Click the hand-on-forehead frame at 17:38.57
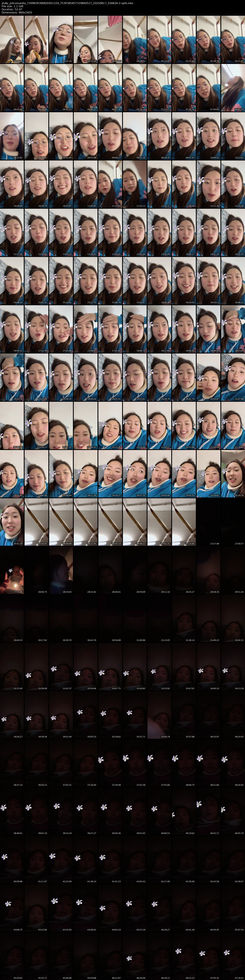 click(x=85, y=329)
